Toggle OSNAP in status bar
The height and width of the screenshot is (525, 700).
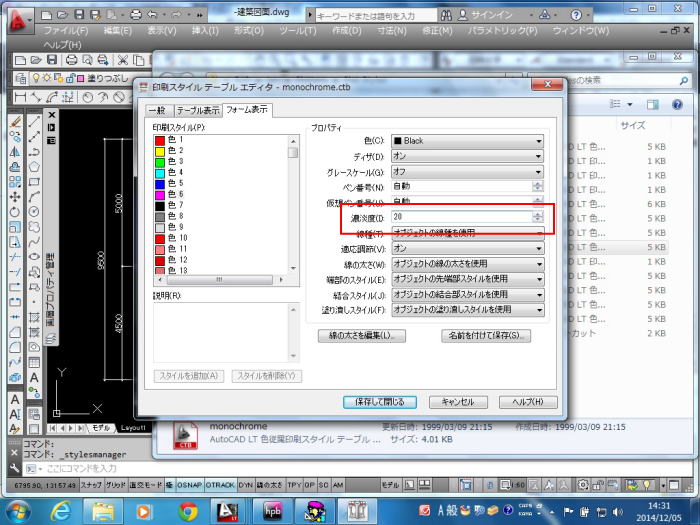point(189,485)
